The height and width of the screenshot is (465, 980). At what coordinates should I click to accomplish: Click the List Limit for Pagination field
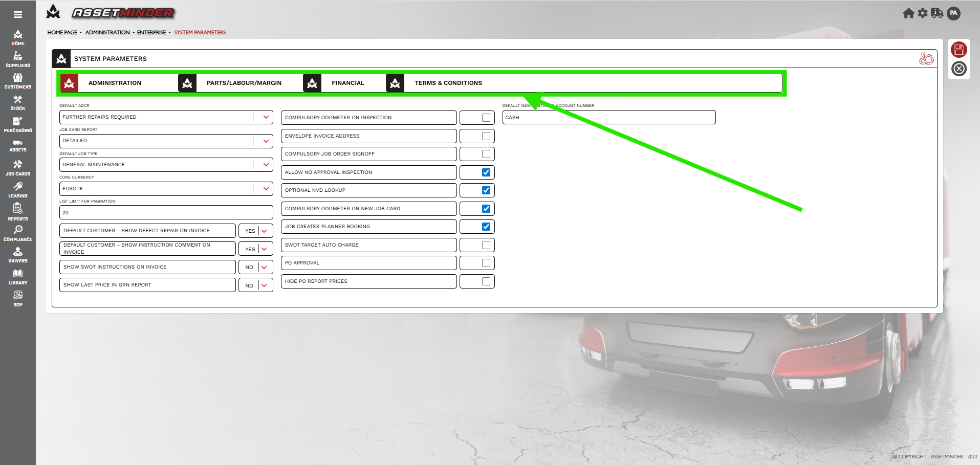click(166, 212)
